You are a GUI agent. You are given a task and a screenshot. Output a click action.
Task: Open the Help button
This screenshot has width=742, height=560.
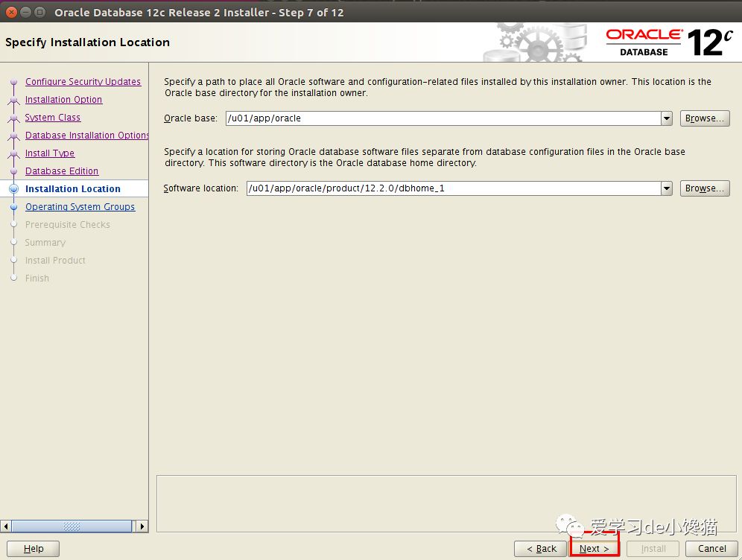[33, 549]
